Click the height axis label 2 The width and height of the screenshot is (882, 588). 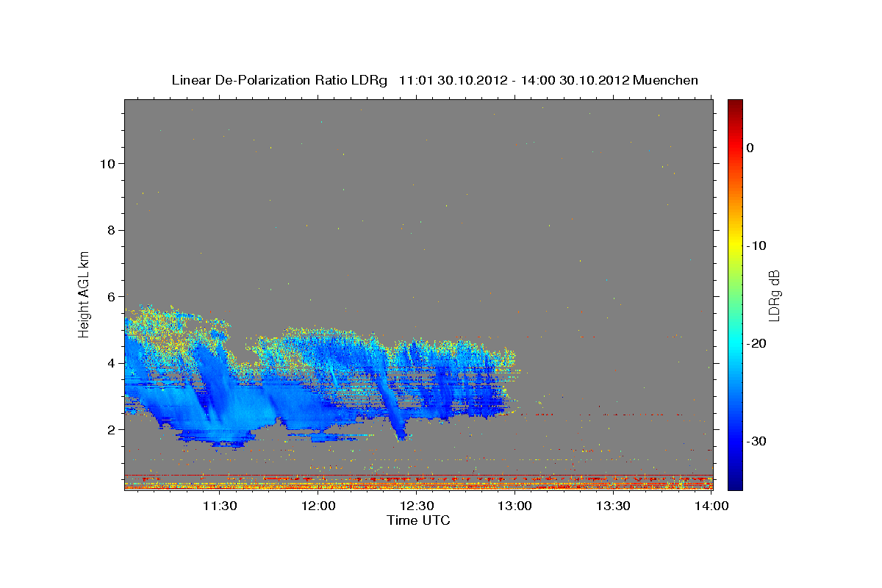point(110,430)
